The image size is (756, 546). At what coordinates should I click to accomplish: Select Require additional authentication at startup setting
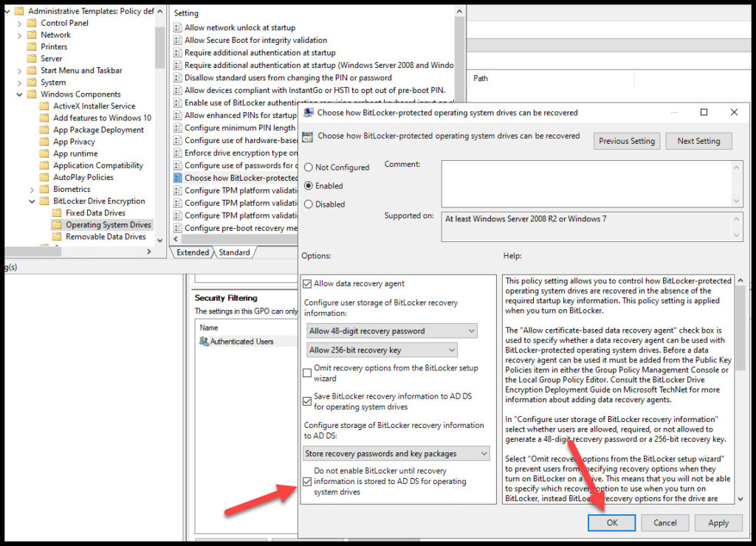click(x=260, y=52)
